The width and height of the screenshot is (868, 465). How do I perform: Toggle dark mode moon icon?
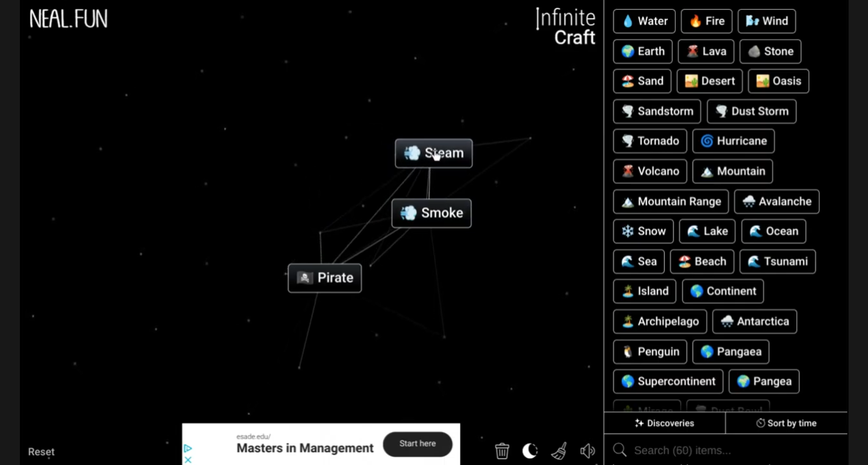tap(530, 451)
